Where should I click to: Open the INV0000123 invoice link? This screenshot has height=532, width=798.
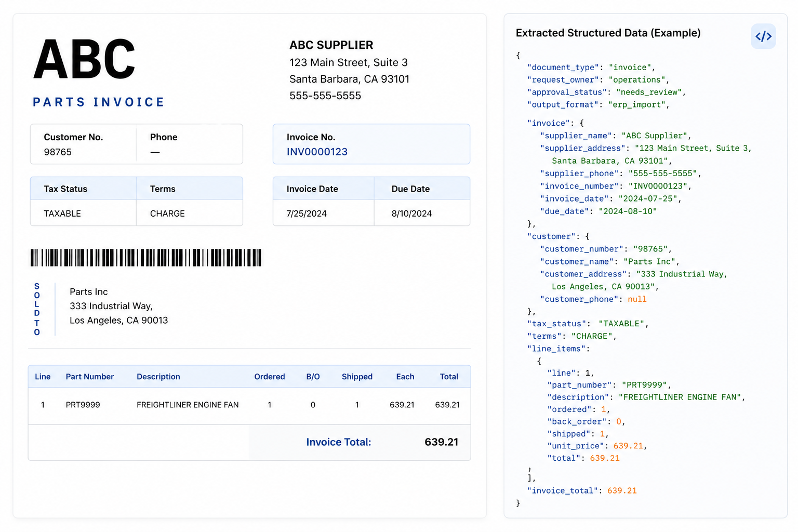coord(317,152)
